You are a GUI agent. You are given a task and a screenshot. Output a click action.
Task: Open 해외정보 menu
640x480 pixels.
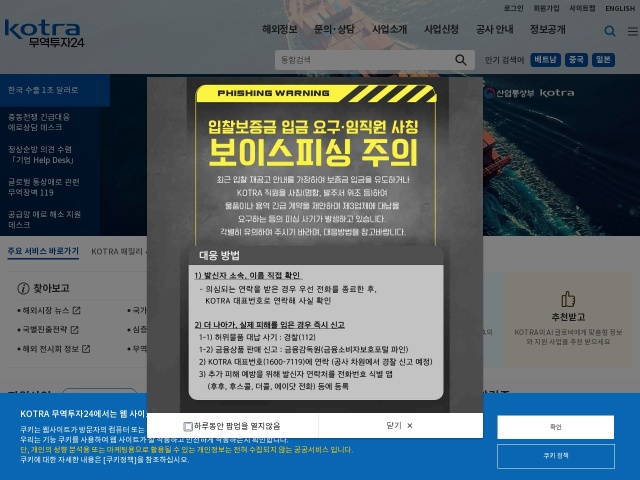[x=280, y=29]
